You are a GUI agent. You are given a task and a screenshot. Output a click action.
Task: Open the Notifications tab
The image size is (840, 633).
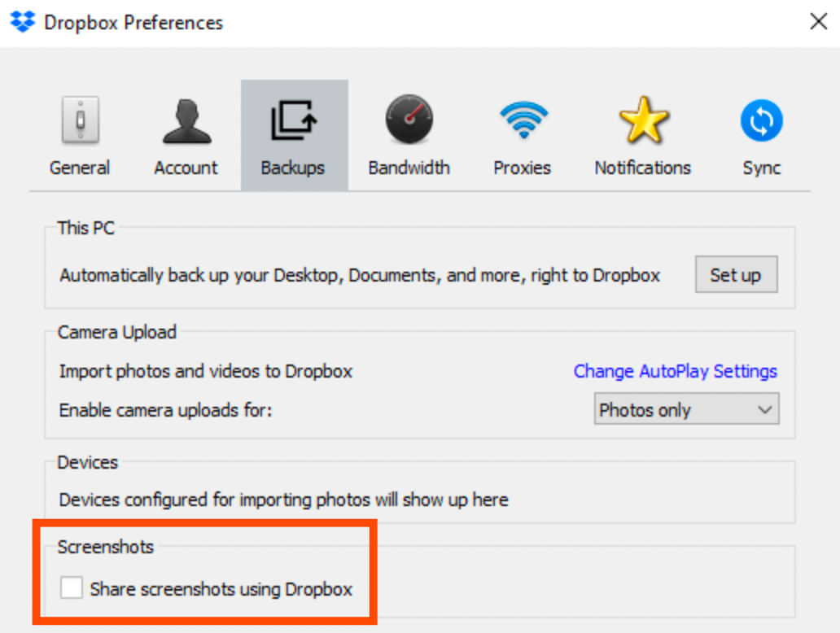point(642,136)
